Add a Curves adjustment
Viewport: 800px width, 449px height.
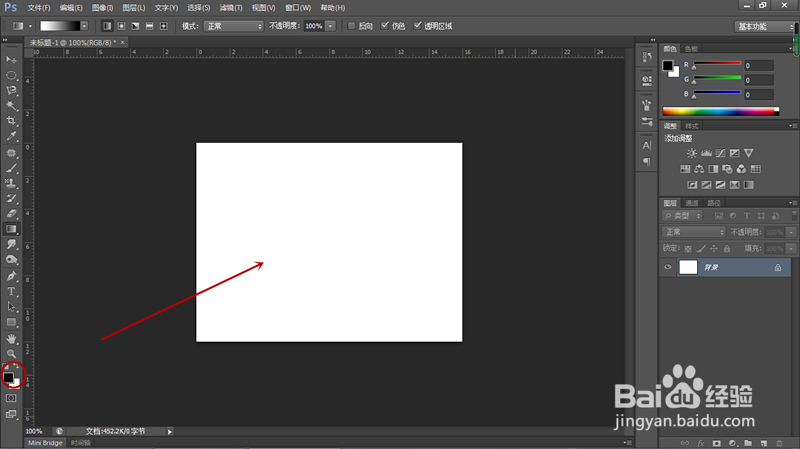tap(720, 153)
